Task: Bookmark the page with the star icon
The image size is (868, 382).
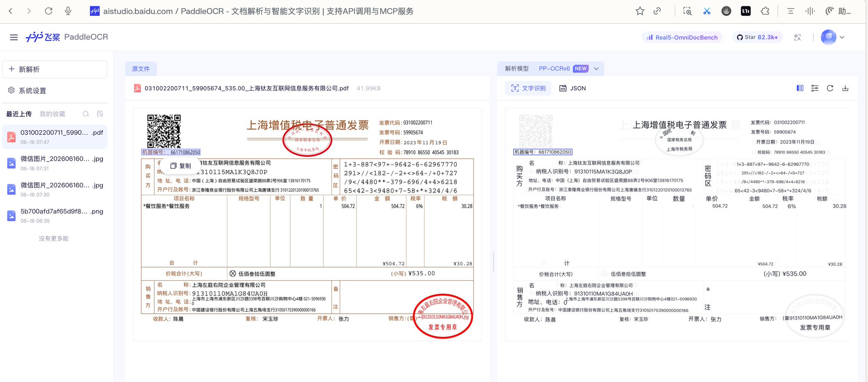Action: click(x=640, y=11)
